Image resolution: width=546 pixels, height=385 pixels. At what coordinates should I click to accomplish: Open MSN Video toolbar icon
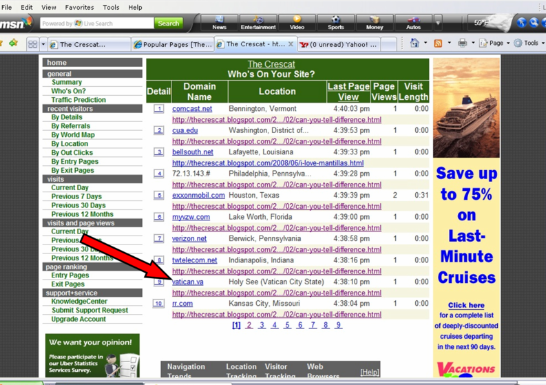click(x=297, y=19)
